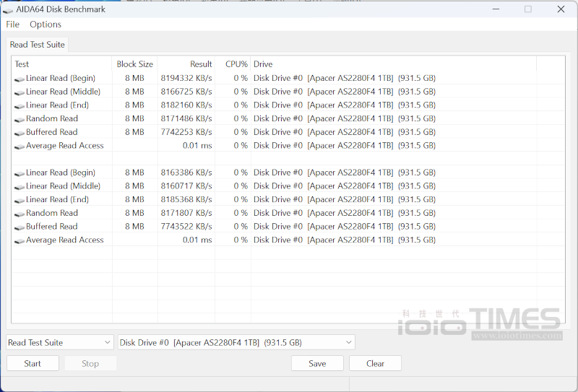Open the Disk Drive #0 selection dropdown
The image size is (578, 392).
[236, 342]
